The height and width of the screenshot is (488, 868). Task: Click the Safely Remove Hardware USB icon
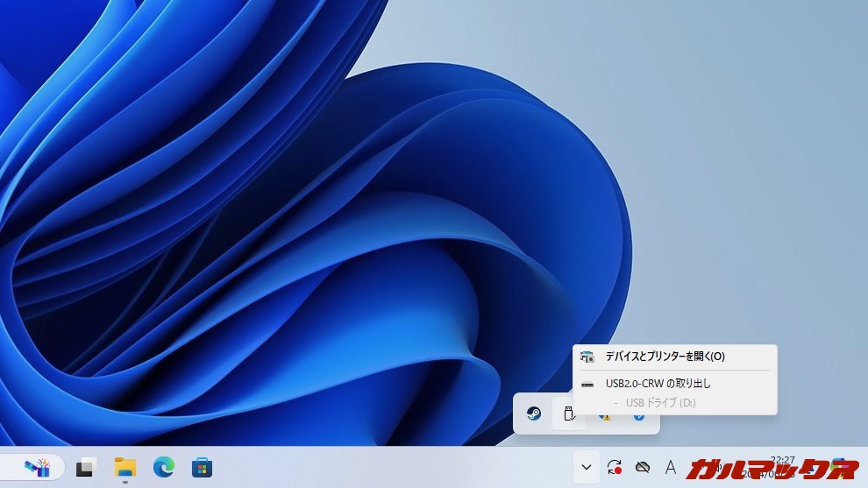(568, 414)
